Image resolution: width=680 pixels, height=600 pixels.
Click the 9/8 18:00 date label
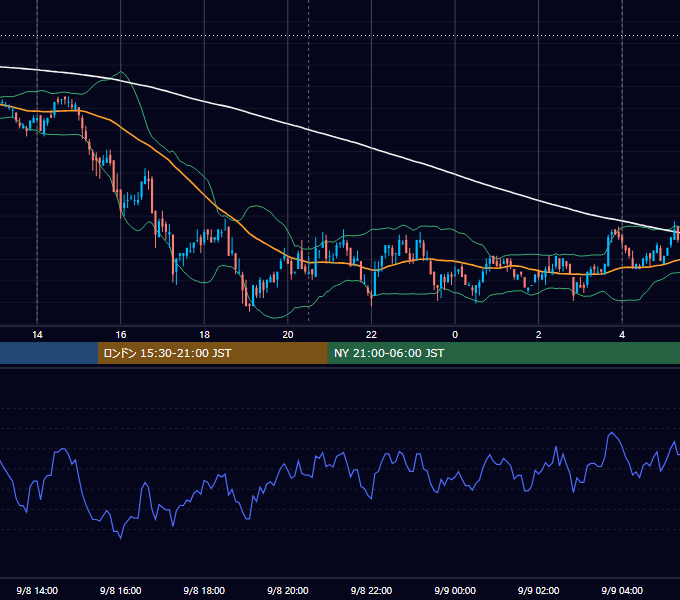coord(204,590)
